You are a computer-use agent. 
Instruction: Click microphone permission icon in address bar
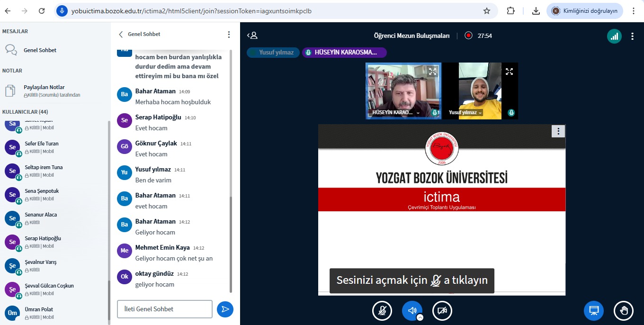click(x=62, y=10)
